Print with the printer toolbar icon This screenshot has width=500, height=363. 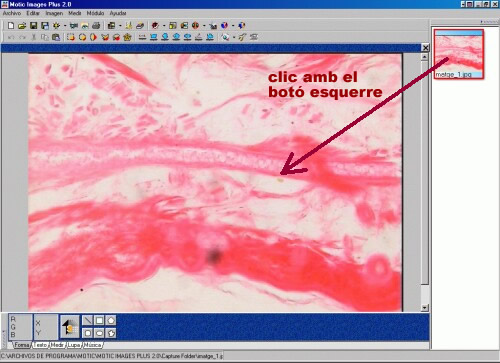96,25
